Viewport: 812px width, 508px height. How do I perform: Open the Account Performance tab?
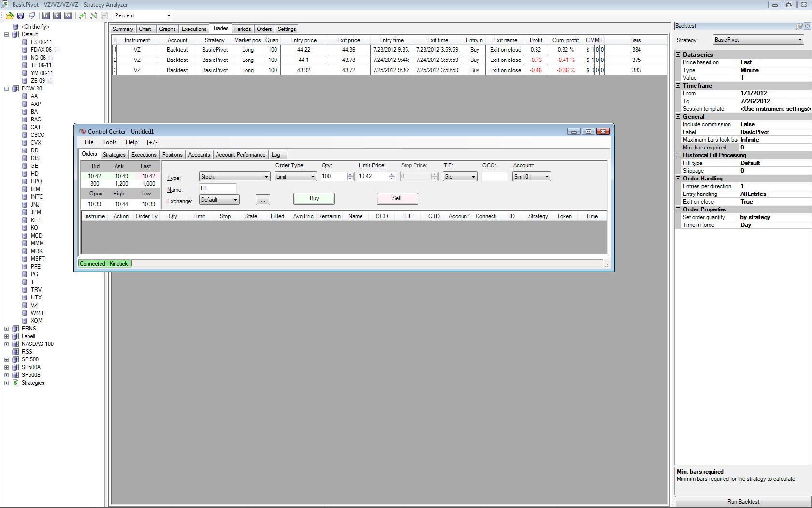click(241, 155)
